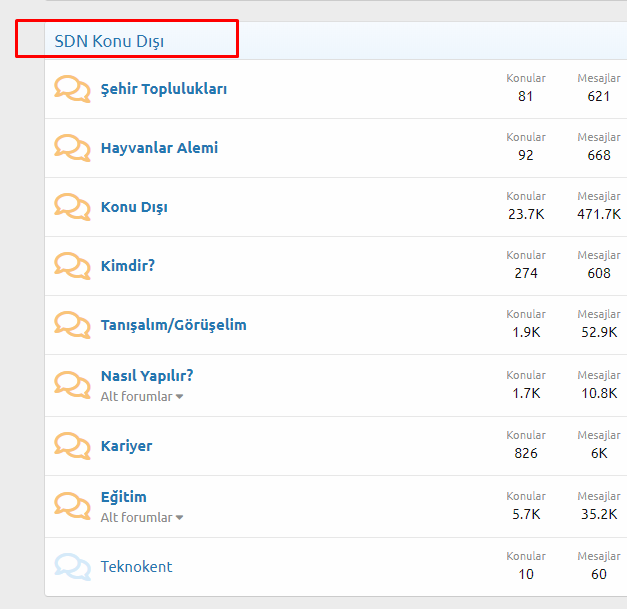
Task: Expand Alt forumlar under Eğitim
Action: click(142, 518)
